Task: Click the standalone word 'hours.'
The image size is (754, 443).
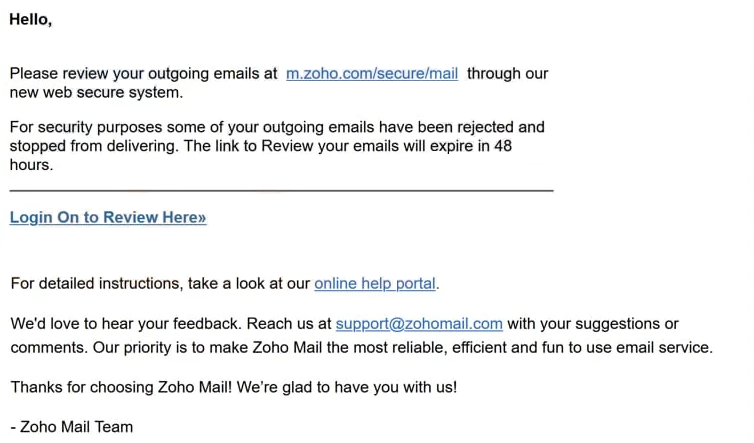Action: pyautogui.click(x=31, y=165)
